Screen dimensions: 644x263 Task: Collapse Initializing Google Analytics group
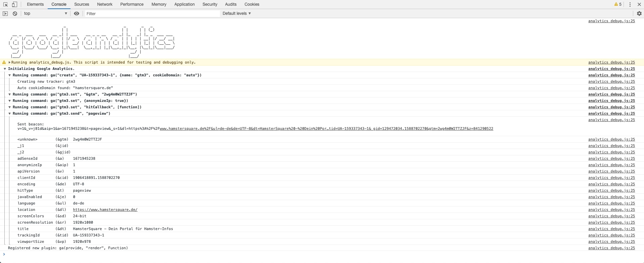(5, 69)
